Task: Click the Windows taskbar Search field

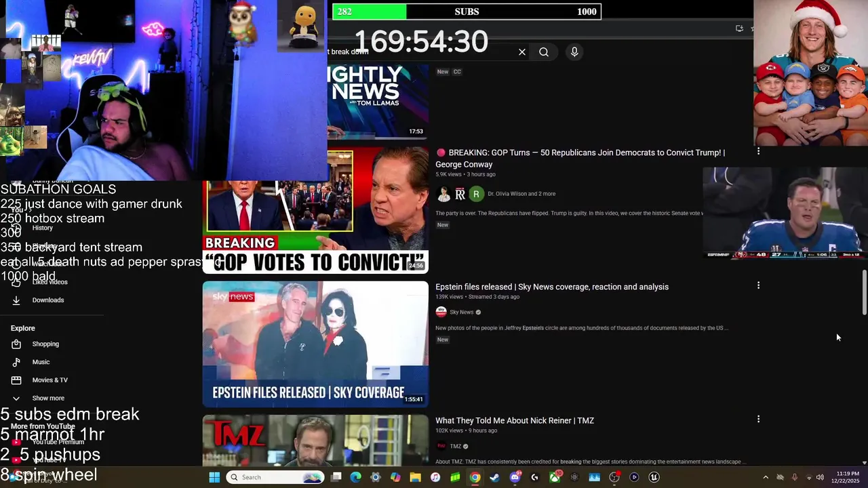Action: click(275, 477)
